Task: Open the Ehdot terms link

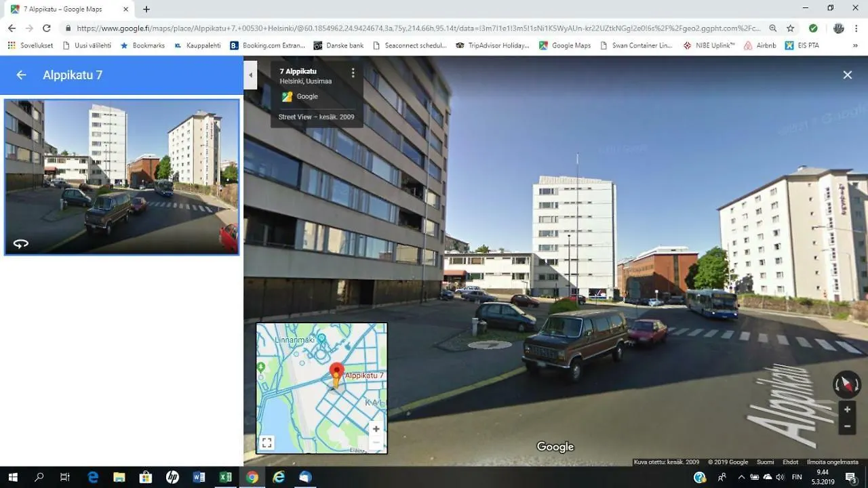Action: [x=790, y=462]
